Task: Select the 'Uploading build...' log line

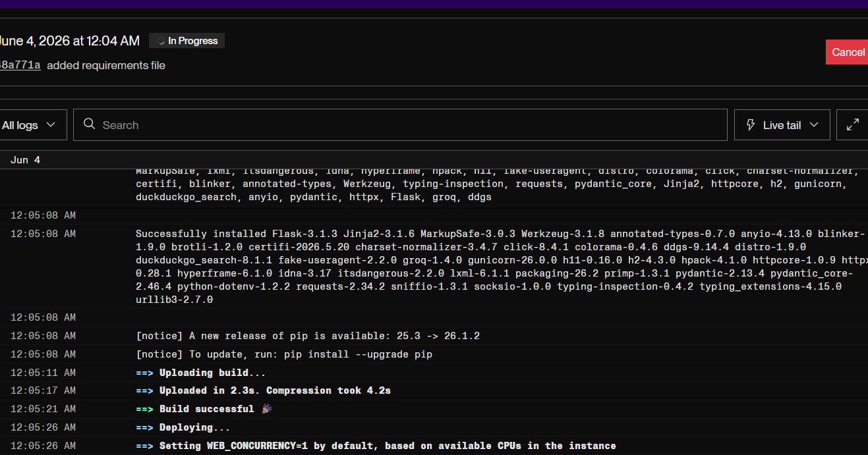Action: pos(434,373)
